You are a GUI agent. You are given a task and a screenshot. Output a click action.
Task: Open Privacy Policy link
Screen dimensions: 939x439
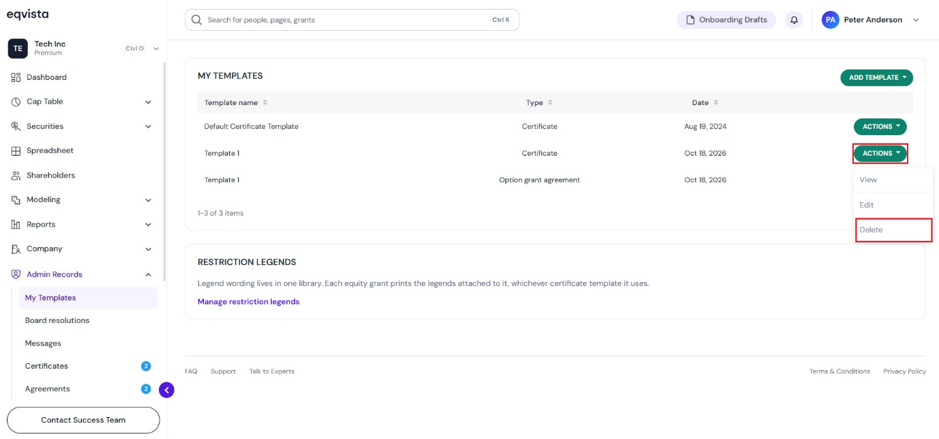904,371
